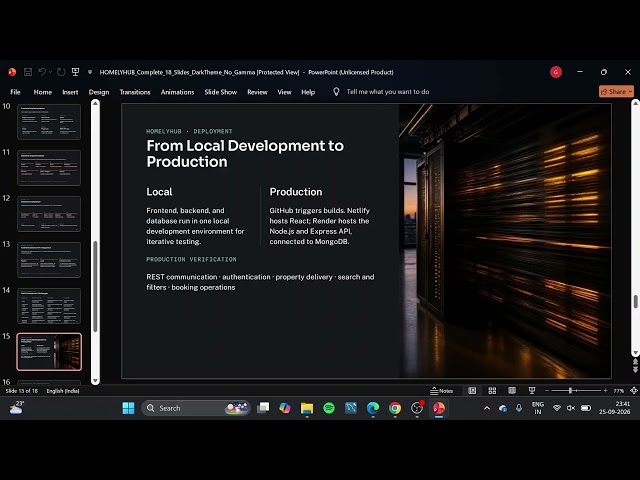640x480 pixels.
Task: Open Customize Quick Access Toolbar dropdown
Action: [x=90, y=72]
